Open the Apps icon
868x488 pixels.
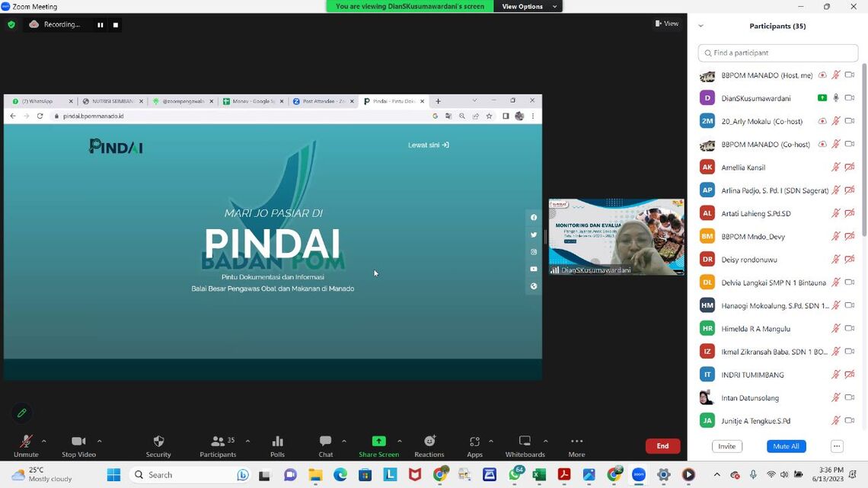click(474, 442)
